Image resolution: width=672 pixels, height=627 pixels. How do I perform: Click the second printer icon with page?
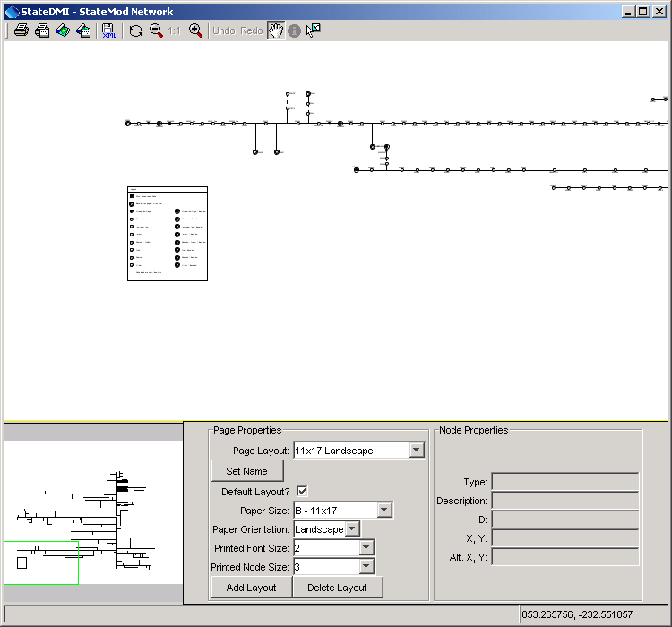coord(42,30)
